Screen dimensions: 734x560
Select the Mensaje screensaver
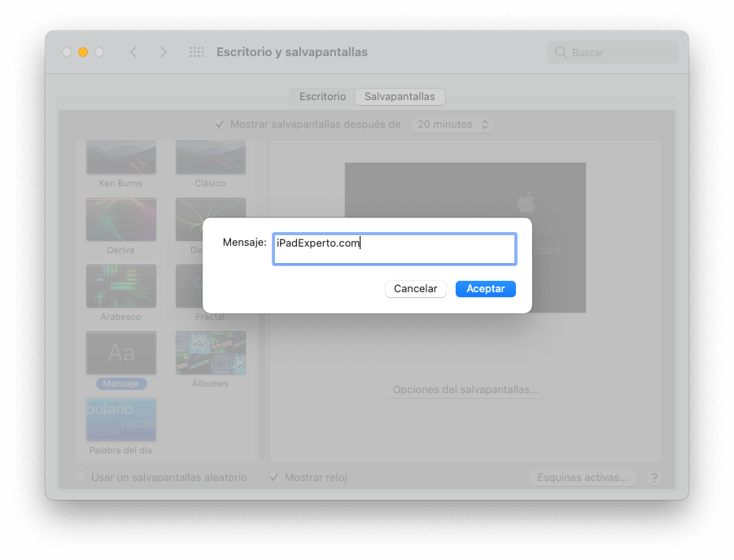tap(120, 352)
